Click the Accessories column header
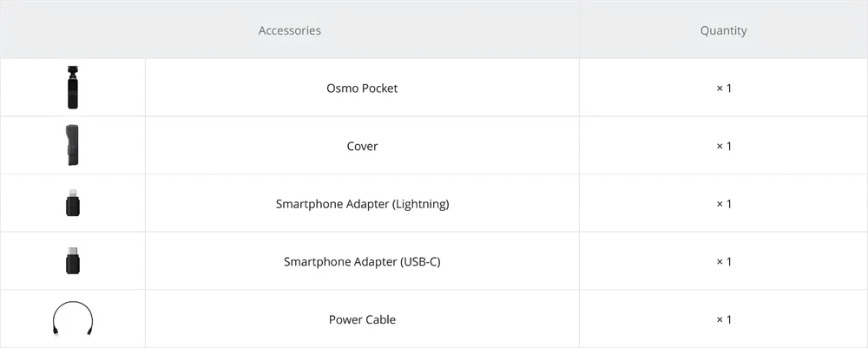Viewport: 868px width, 348px height. coord(289,30)
